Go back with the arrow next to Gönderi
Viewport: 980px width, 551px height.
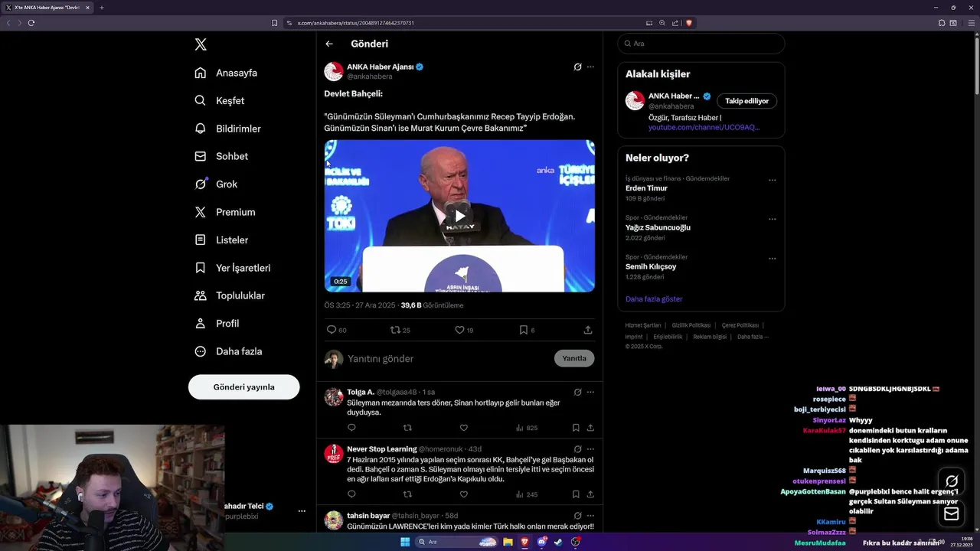pyautogui.click(x=329, y=44)
